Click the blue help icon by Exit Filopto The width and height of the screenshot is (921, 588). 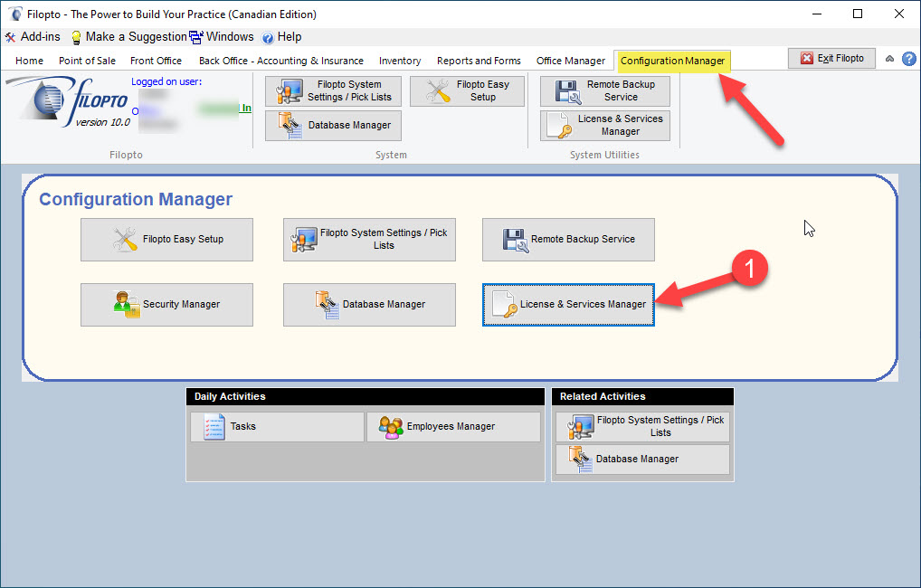908,59
